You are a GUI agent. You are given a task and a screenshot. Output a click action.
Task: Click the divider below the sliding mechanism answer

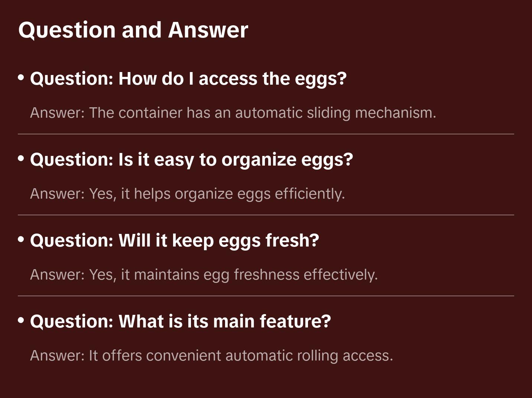(266, 134)
